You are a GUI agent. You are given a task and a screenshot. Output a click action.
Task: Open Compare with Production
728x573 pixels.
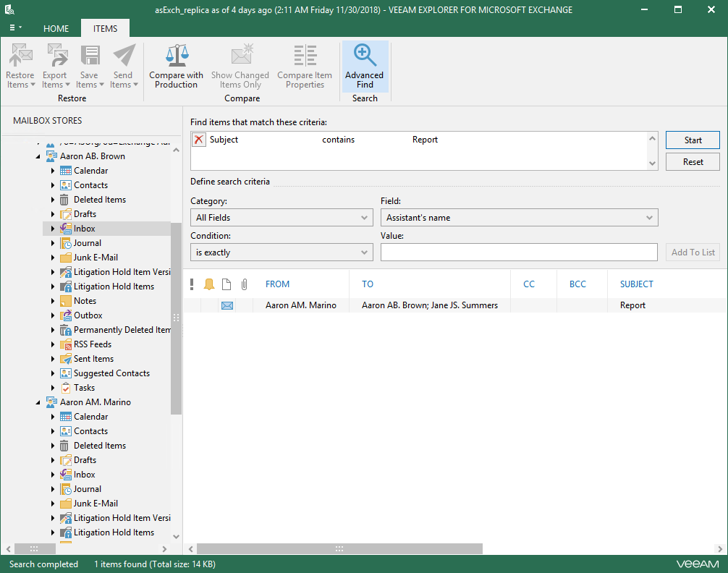click(177, 66)
